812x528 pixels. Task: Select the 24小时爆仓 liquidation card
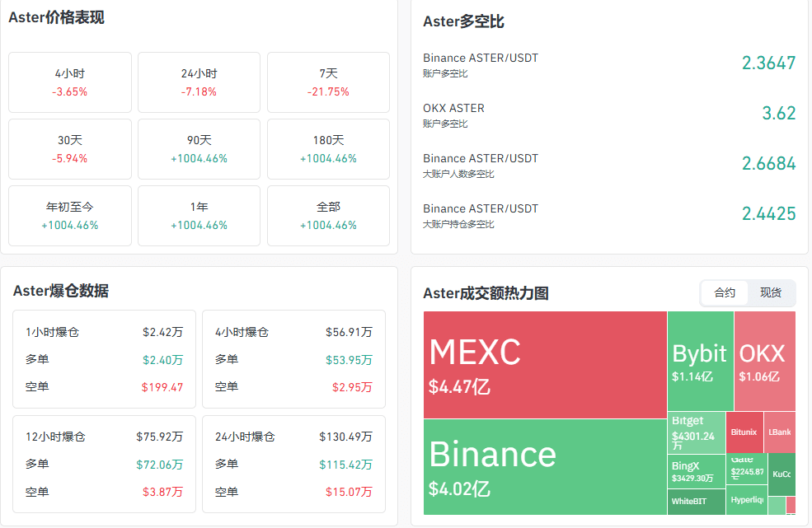pos(293,464)
